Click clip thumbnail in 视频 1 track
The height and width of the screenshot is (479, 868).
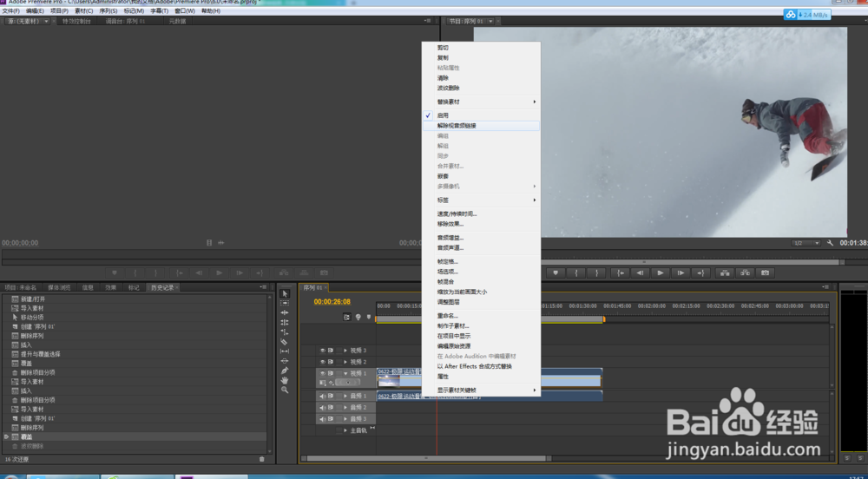click(389, 381)
